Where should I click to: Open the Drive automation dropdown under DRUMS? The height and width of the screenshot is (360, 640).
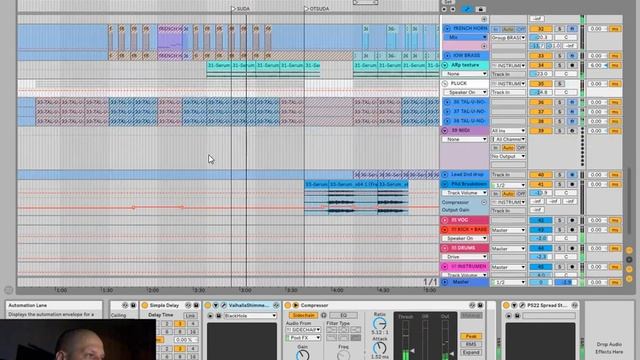pyautogui.click(x=465, y=257)
